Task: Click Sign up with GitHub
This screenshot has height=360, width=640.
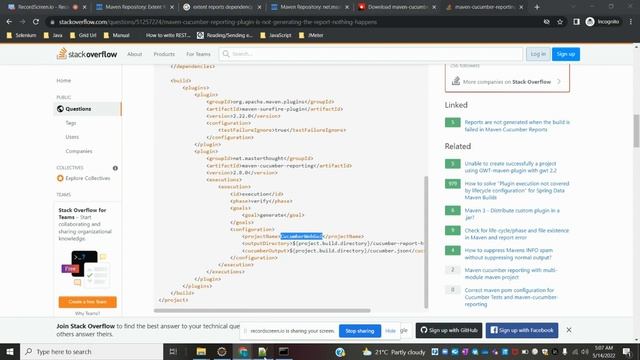Action: 449,330
